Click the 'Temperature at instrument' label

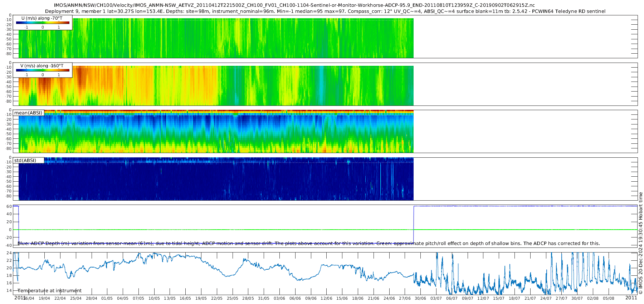click(x=50, y=291)
